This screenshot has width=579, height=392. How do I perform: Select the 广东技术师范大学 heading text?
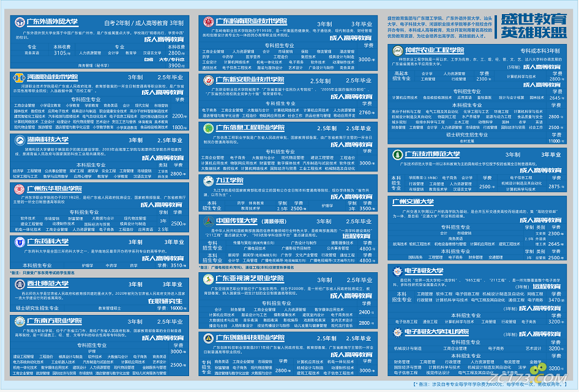[x=432, y=154]
